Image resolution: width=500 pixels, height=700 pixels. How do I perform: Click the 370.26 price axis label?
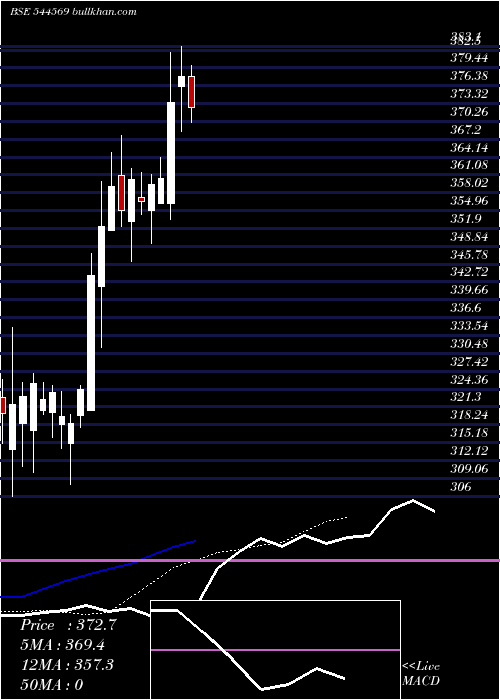[x=469, y=112]
